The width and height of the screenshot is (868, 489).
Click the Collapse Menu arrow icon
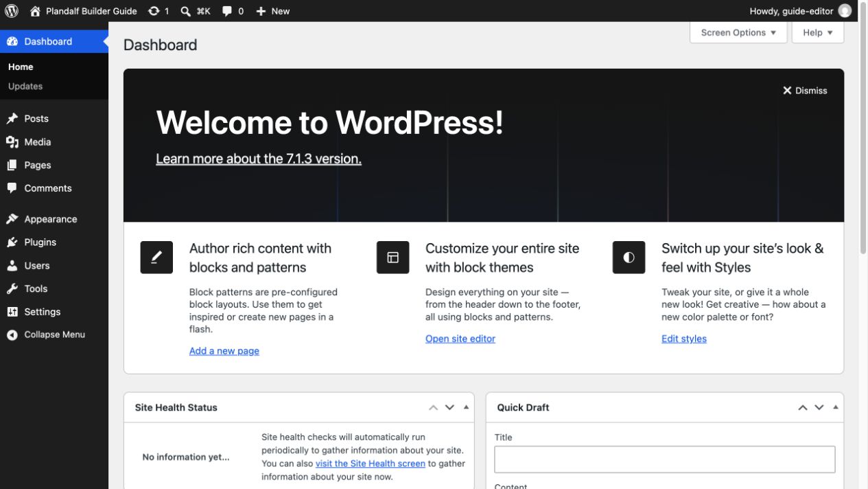pyautogui.click(x=12, y=335)
